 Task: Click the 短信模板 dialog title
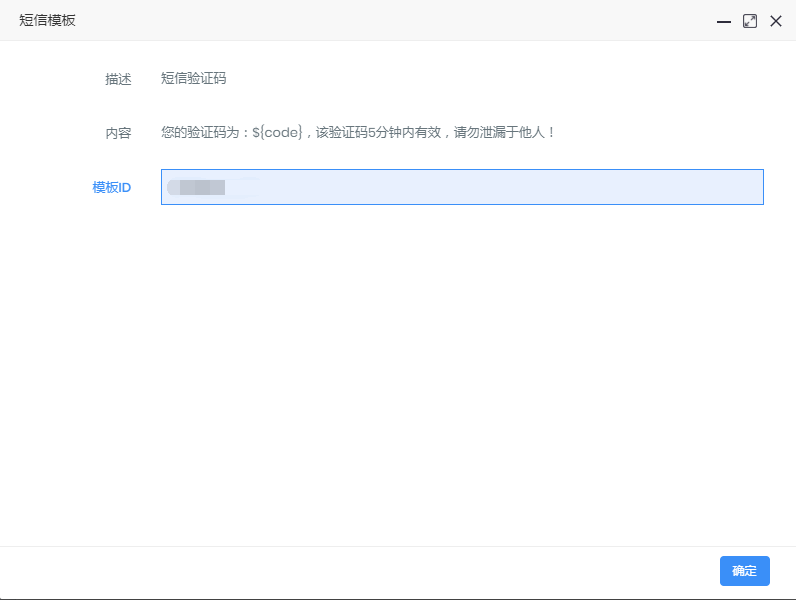[47, 21]
